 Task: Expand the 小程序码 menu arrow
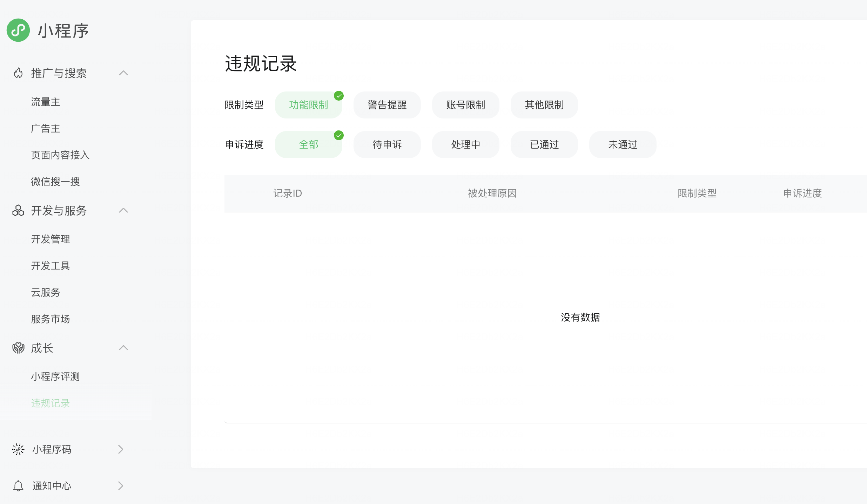(121, 449)
